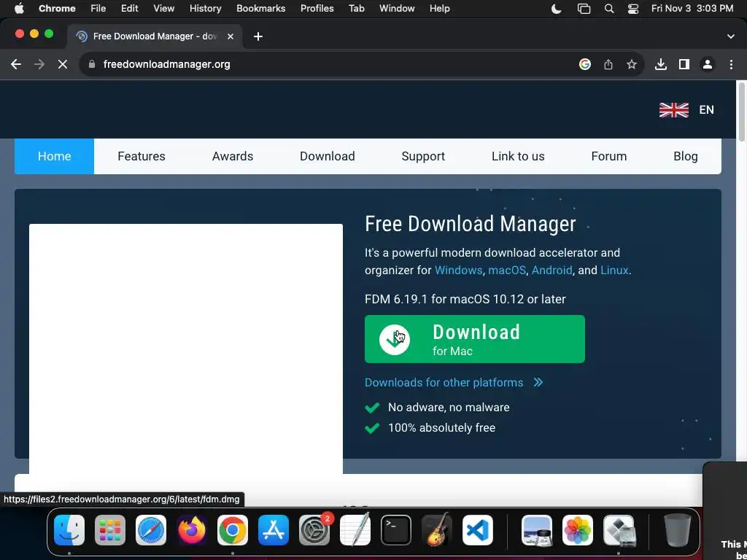Open the Profiles menu

(x=317, y=9)
